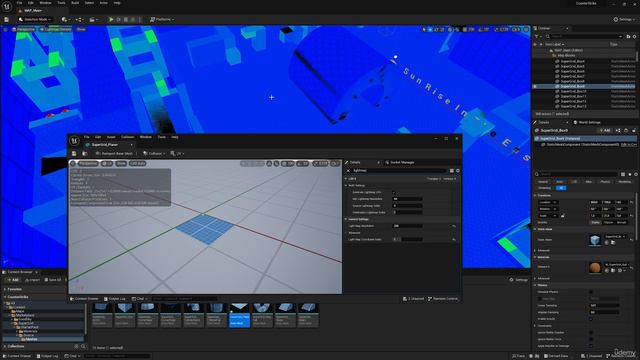
Task: Collapse the Static Mesh section in Details
Action: pyautogui.click(x=536, y=229)
